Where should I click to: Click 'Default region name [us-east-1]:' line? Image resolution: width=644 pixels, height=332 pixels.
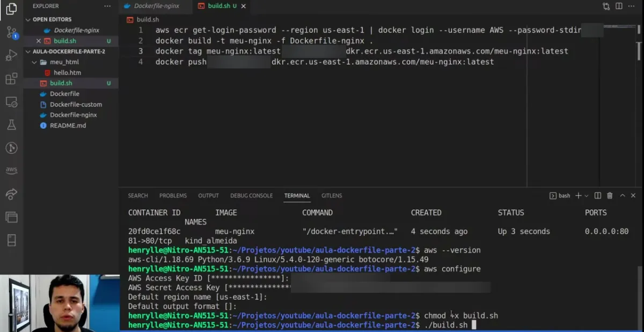tap(197, 297)
